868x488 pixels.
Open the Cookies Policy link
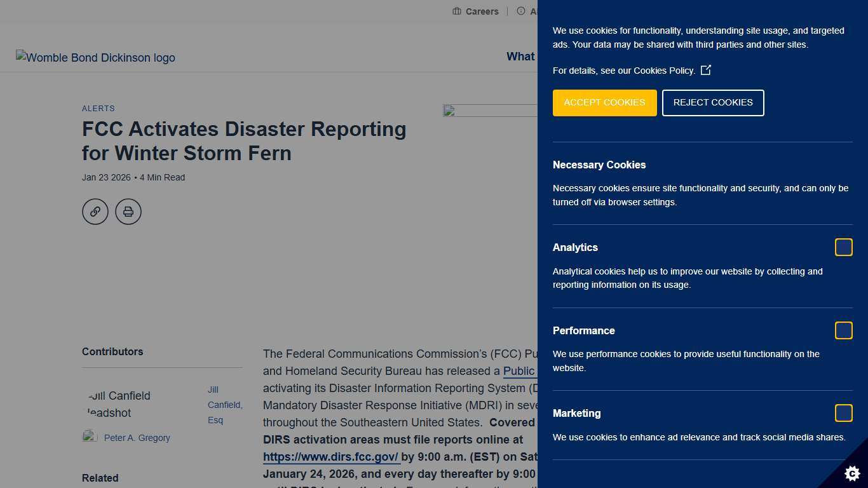(x=665, y=71)
